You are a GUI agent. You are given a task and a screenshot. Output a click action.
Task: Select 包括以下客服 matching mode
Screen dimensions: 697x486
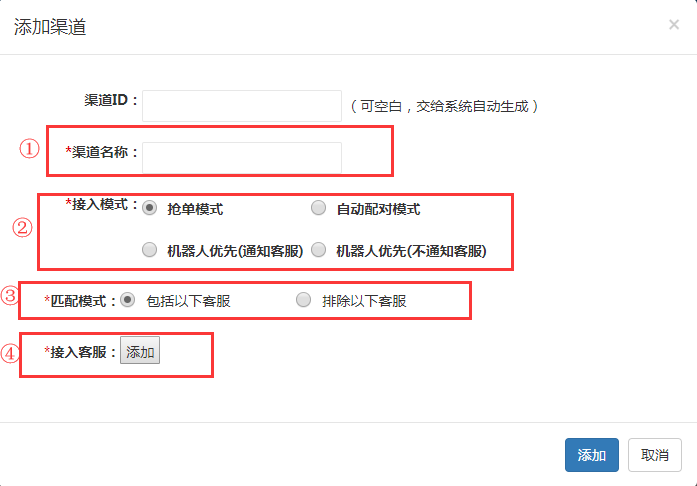[x=128, y=300]
